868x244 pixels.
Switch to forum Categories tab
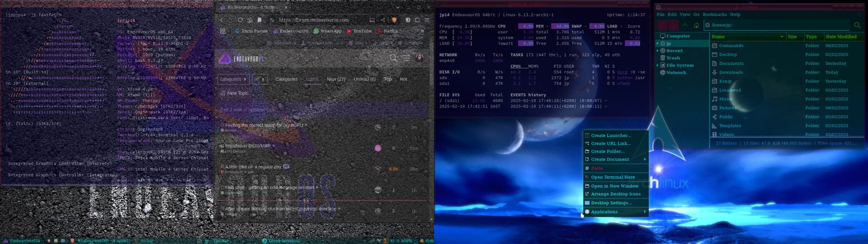[287, 79]
